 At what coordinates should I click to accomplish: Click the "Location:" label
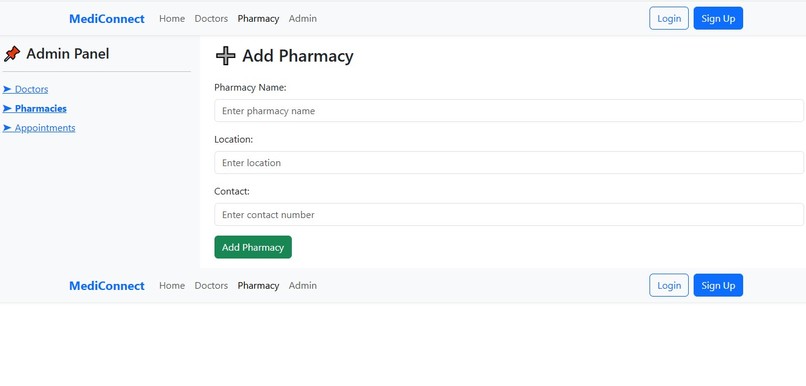tap(234, 139)
